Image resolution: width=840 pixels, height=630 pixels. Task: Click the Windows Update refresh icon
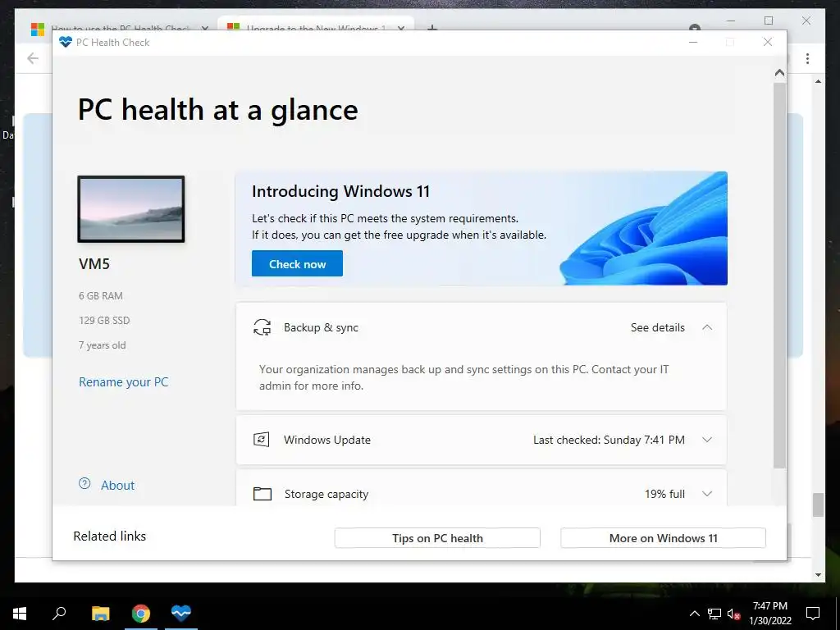(262, 440)
